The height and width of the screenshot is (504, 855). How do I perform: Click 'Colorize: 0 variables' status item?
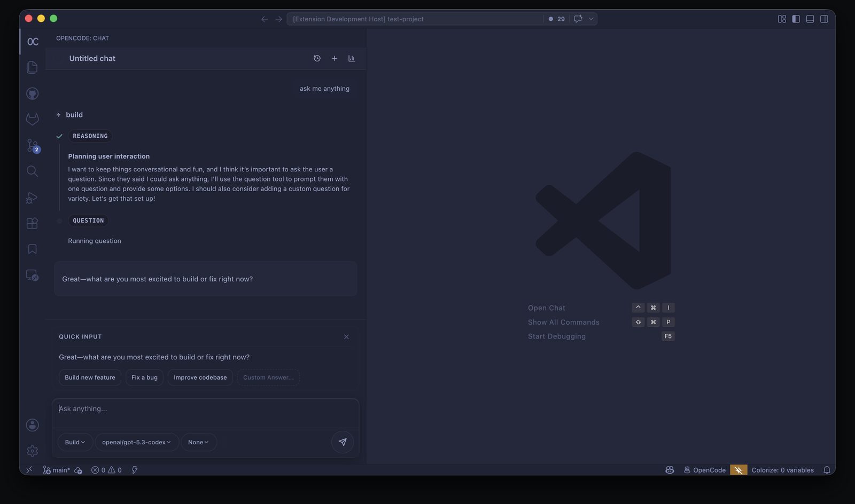point(782,470)
